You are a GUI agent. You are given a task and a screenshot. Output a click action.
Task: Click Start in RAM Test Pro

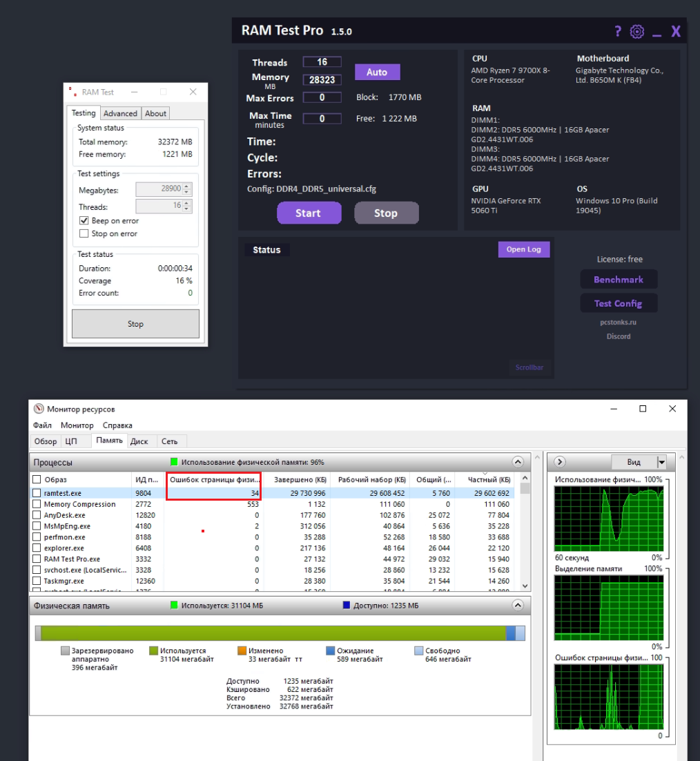tap(309, 213)
